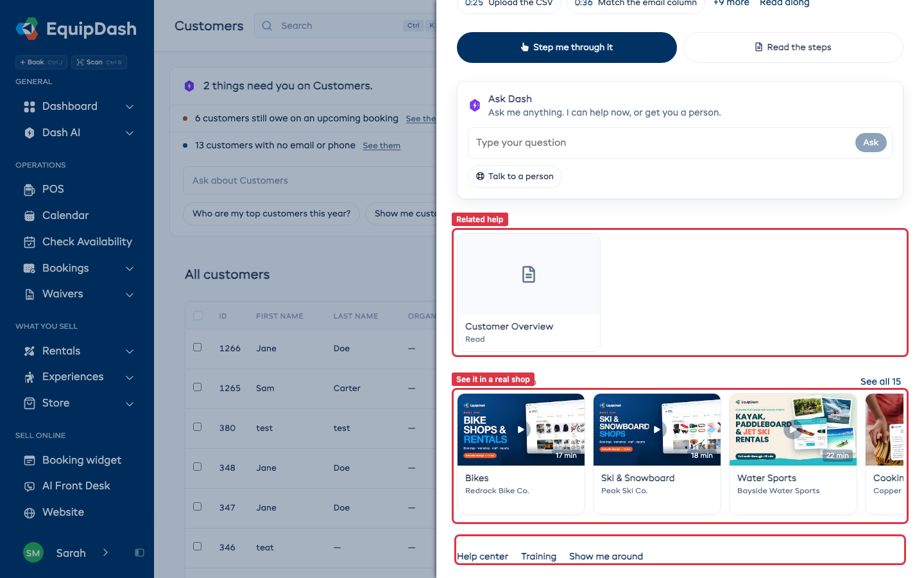Expand the Experiences submenu chevron
Image resolution: width=924 pixels, height=578 pixels.
pyautogui.click(x=130, y=377)
